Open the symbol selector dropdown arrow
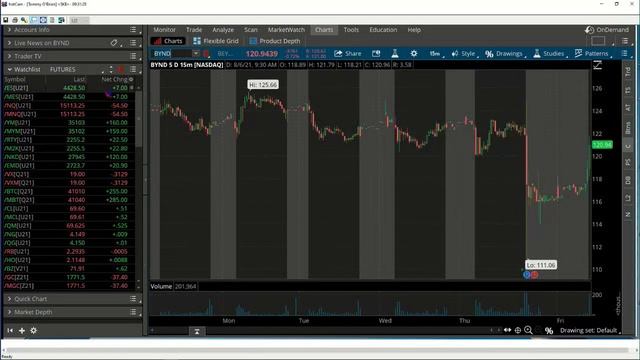 coord(196,53)
